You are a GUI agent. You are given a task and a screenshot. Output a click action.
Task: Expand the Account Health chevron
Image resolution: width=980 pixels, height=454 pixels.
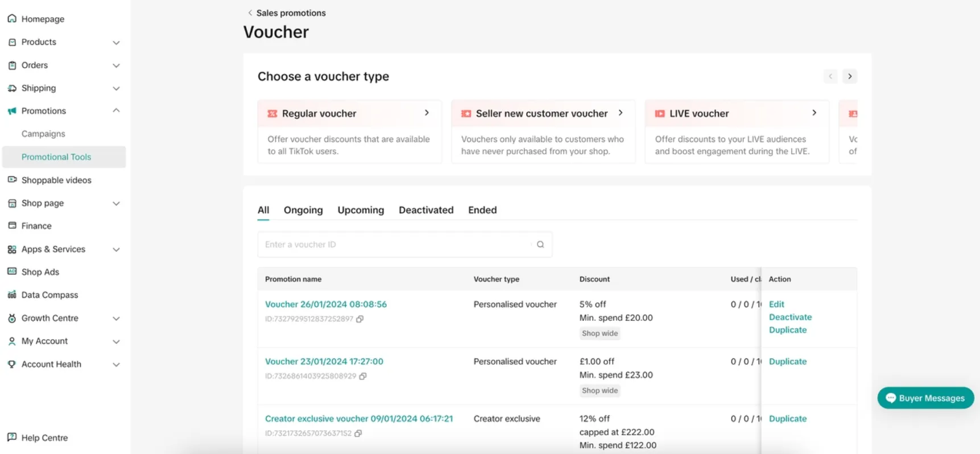[116, 365]
